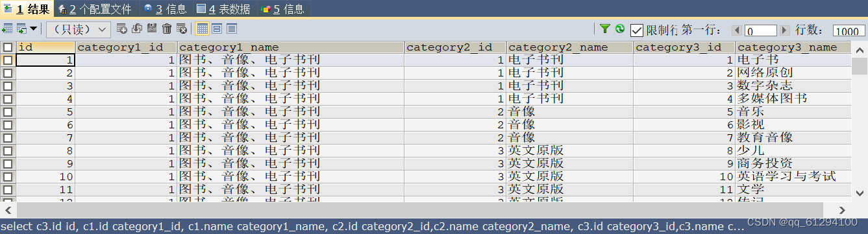Open the copy options arrow menu
This screenshot has width=868, height=234.
pos(33,29)
